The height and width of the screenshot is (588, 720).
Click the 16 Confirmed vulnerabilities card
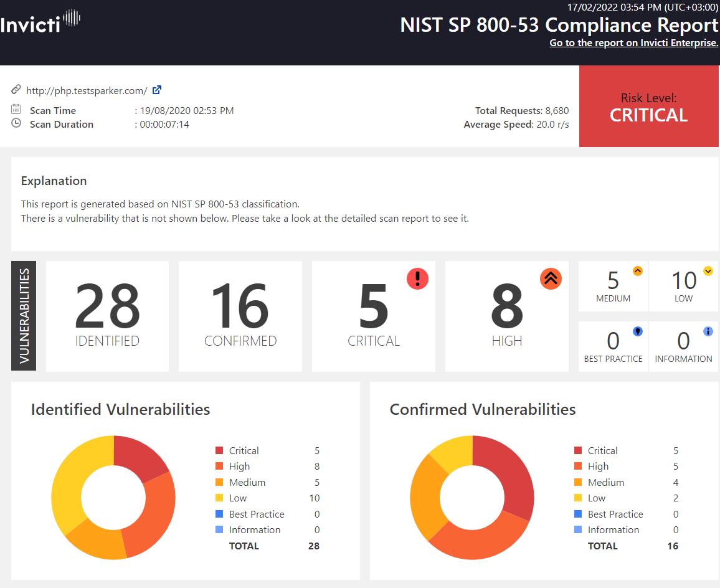point(240,316)
